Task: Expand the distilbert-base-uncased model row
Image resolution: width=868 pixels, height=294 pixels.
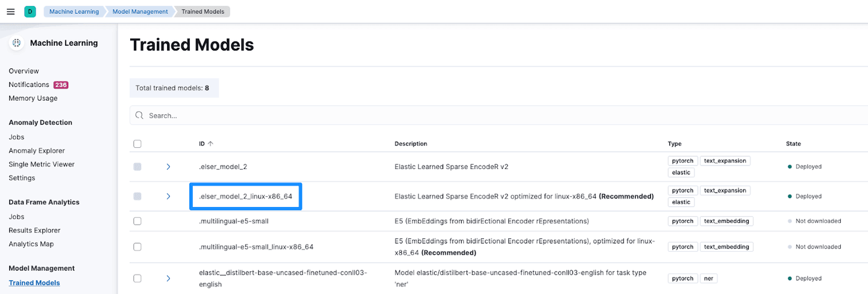Action: pos(168,278)
